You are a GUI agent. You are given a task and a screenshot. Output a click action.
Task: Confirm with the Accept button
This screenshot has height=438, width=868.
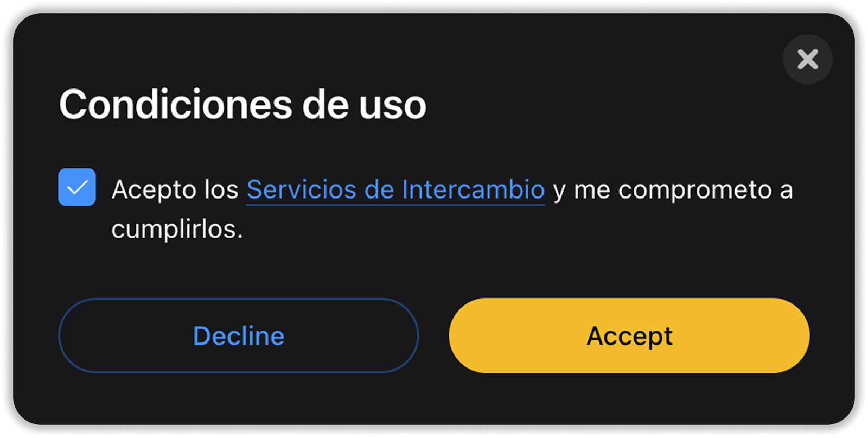(629, 335)
